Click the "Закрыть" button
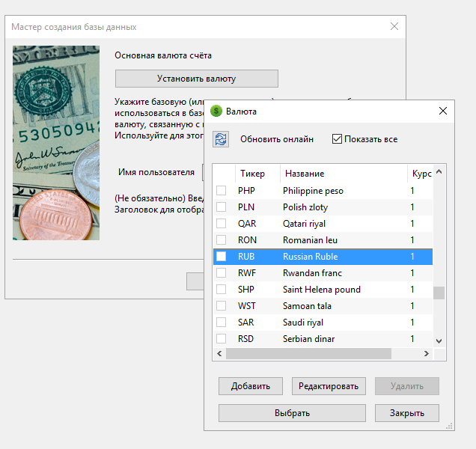Viewport: 476px width, 449px height. tap(407, 413)
